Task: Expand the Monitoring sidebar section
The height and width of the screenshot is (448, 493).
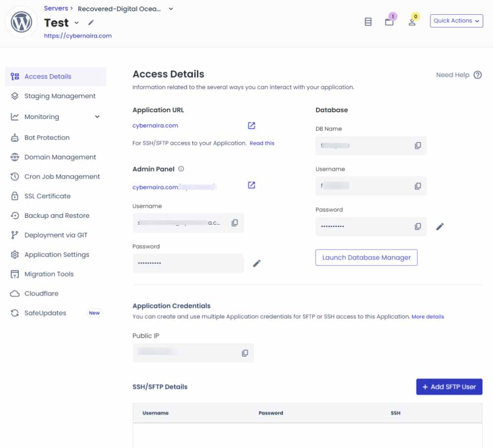Action: click(x=97, y=117)
